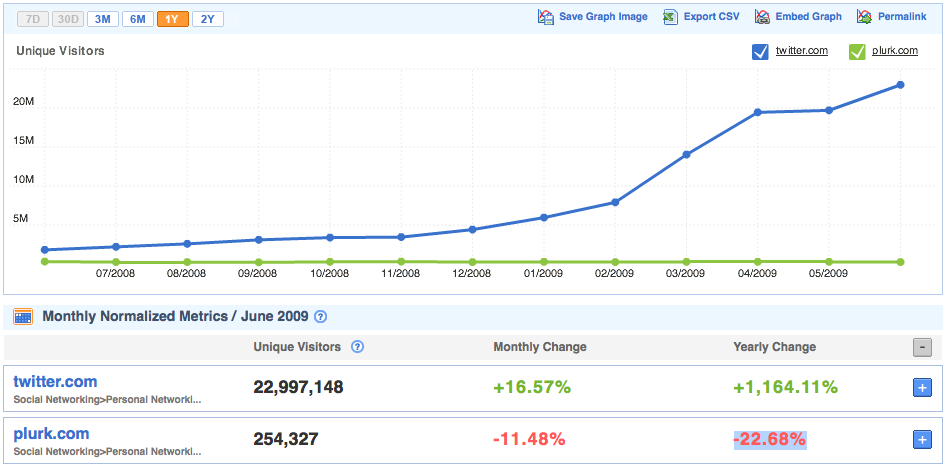This screenshot has height=466, width=946.
Task: Open the twitter.com site link in table
Action: point(55,381)
